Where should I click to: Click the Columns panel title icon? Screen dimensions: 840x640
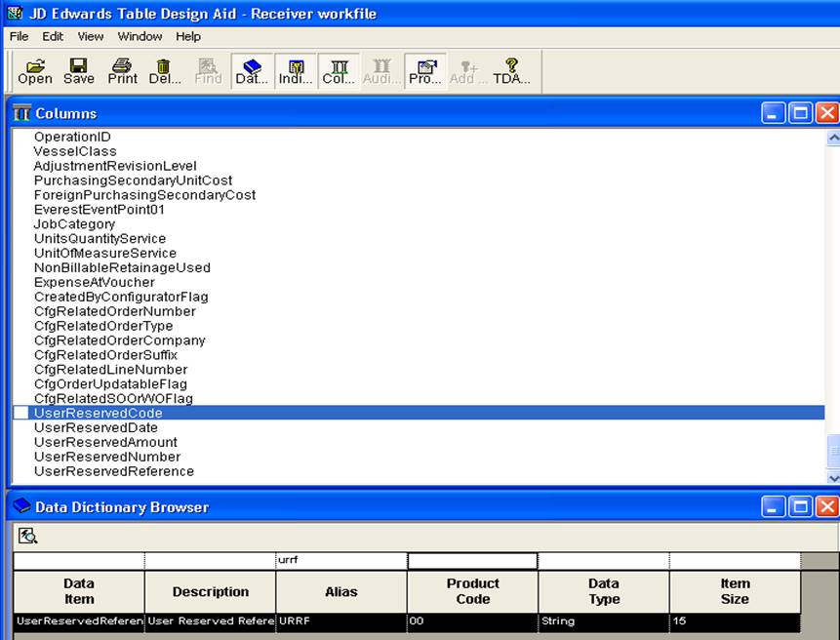pyautogui.click(x=22, y=113)
